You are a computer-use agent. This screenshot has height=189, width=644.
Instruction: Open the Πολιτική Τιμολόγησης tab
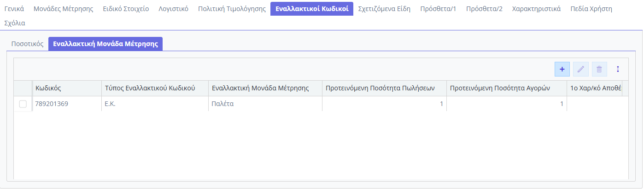pyautogui.click(x=232, y=9)
